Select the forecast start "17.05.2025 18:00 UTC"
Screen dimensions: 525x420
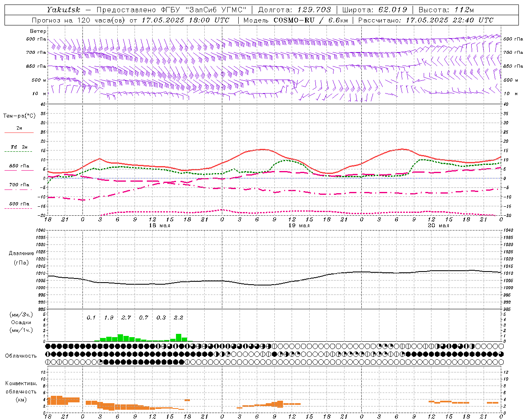click(x=186, y=20)
